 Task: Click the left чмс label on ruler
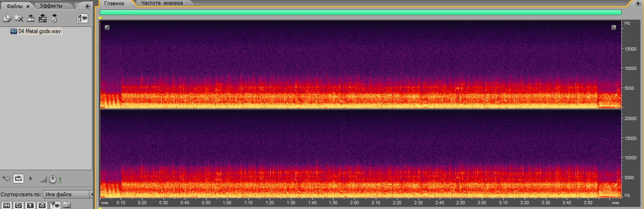point(105,202)
